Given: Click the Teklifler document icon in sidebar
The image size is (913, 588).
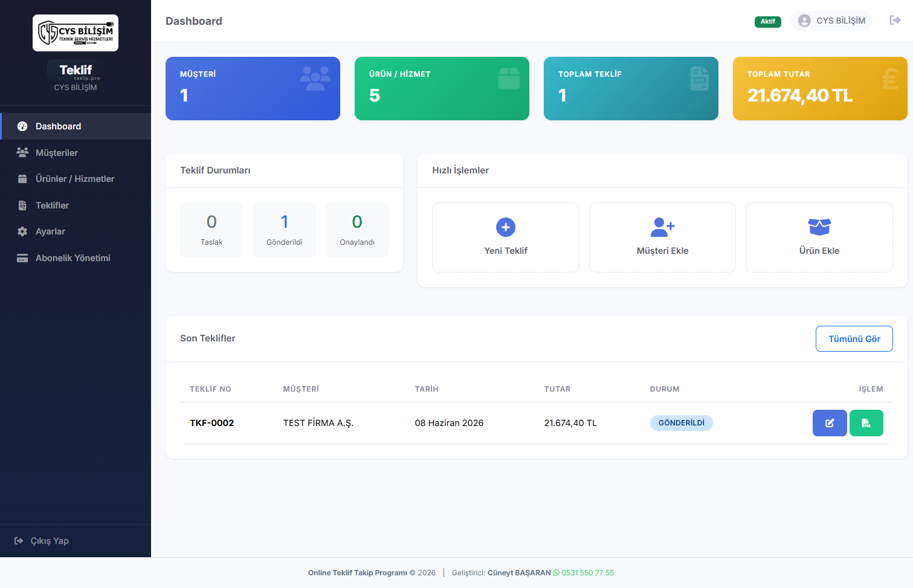Looking at the screenshot, I should 22,205.
